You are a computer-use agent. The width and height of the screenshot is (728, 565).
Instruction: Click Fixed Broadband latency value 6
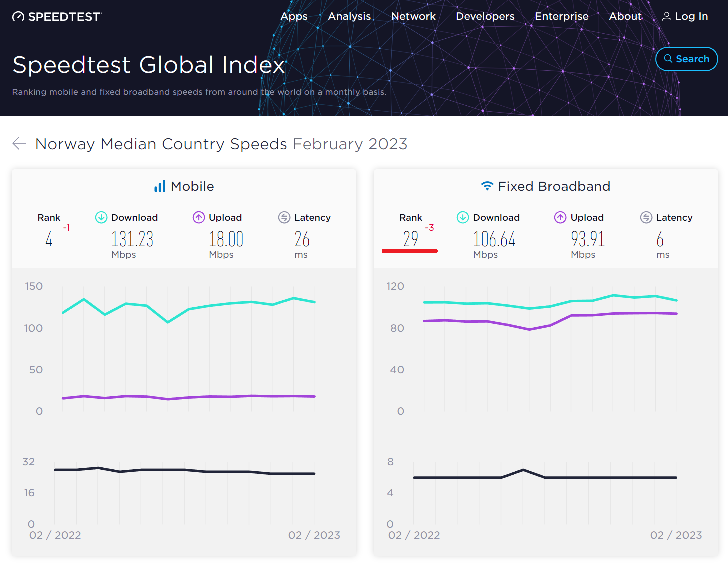[660, 239]
